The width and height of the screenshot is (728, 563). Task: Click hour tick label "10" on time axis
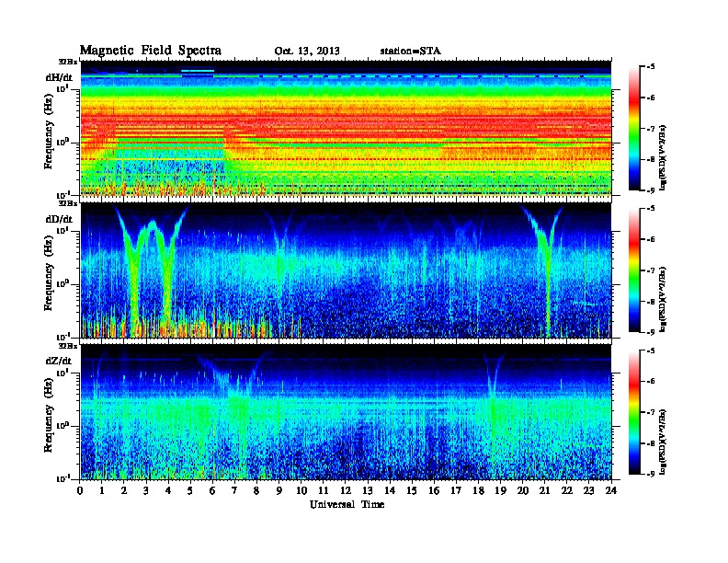click(x=301, y=490)
